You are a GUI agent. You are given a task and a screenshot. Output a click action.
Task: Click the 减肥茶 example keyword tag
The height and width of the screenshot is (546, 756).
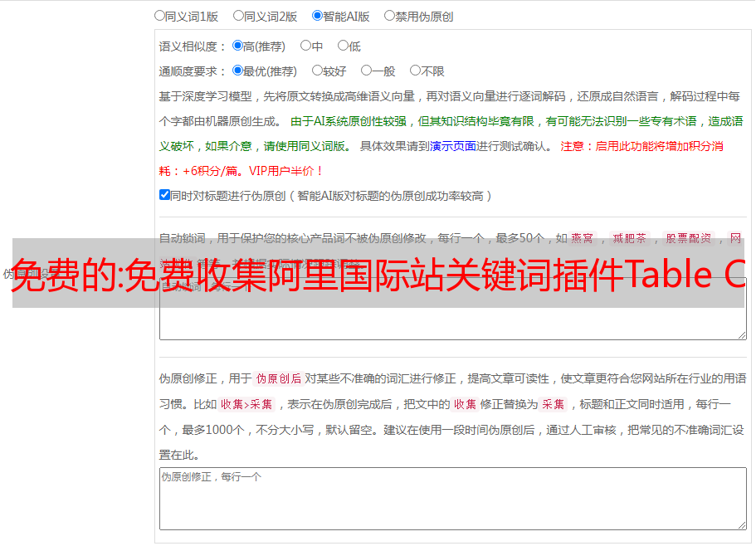pos(629,238)
